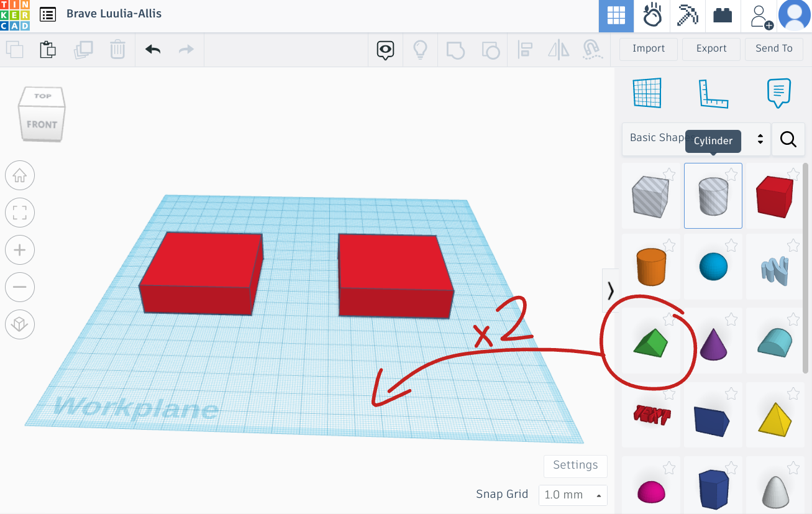The height and width of the screenshot is (514, 812).
Task: Collapse the shapes panel with the chevron
Action: pyautogui.click(x=610, y=290)
